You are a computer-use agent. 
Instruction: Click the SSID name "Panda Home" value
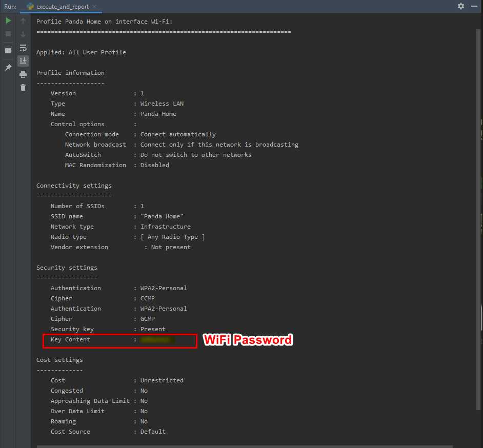pyautogui.click(x=162, y=216)
